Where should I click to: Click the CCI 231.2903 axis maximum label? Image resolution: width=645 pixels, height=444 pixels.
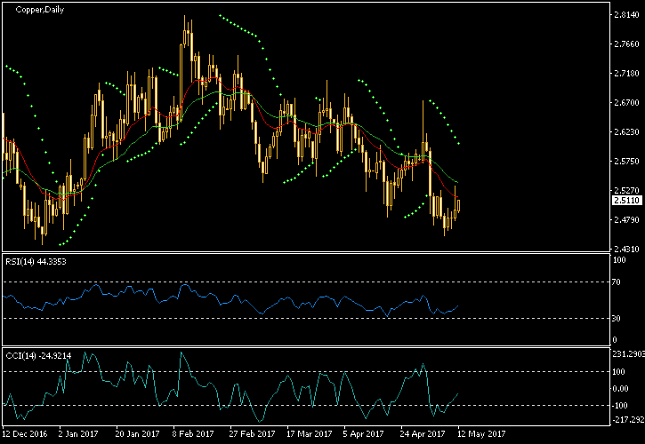pyautogui.click(x=629, y=354)
